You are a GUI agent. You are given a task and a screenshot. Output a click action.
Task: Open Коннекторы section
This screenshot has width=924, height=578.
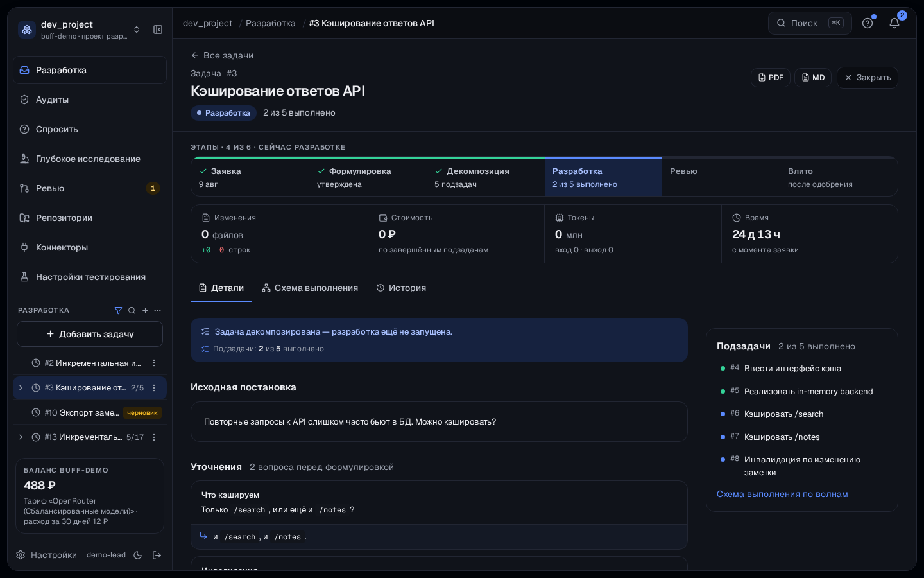click(90, 247)
